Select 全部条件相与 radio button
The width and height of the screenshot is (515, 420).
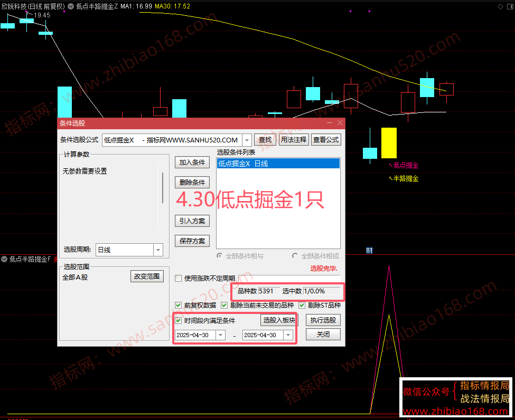[x=219, y=256]
